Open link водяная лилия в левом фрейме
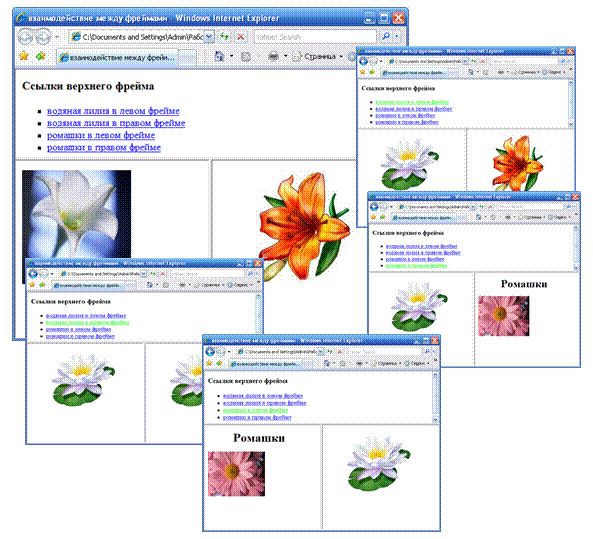593x539 pixels. [x=113, y=111]
